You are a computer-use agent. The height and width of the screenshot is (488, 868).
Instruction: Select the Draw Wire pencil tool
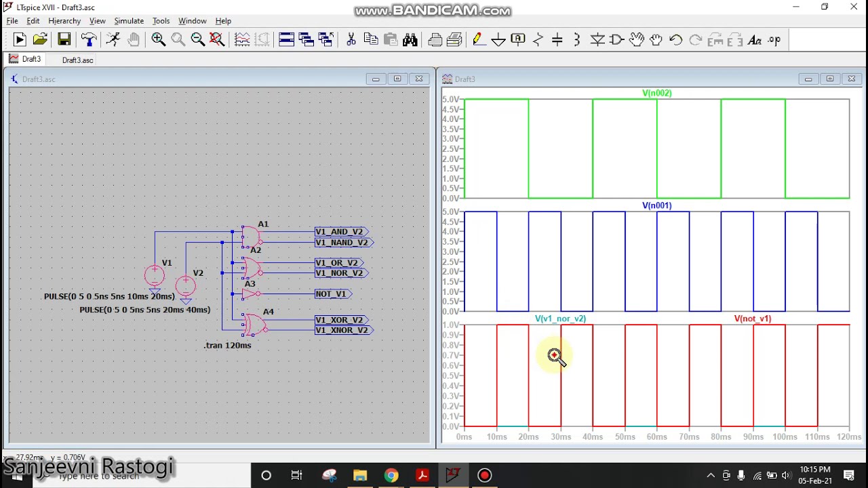[478, 40]
